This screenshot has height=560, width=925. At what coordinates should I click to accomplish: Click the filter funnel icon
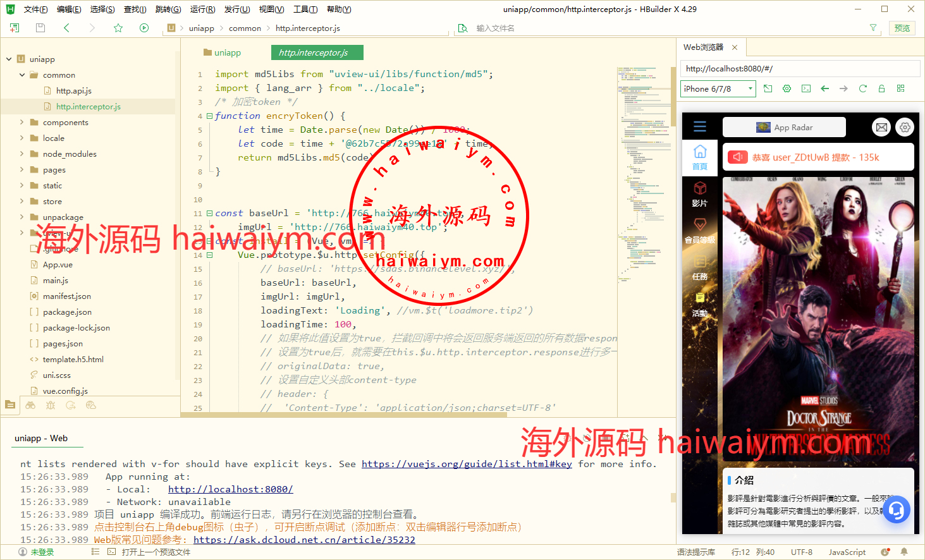coord(873,28)
